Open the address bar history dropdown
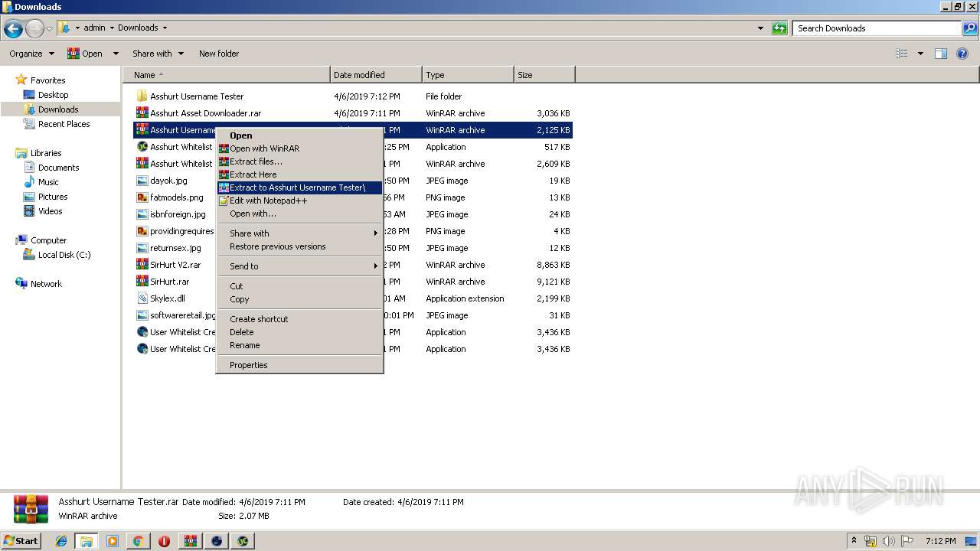This screenshot has width=980, height=551. 760,28
